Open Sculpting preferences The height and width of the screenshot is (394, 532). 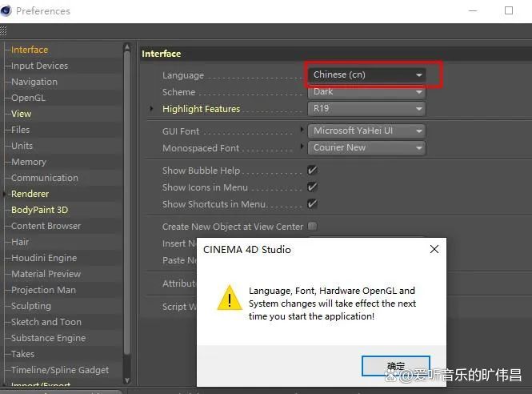point(31,306)
